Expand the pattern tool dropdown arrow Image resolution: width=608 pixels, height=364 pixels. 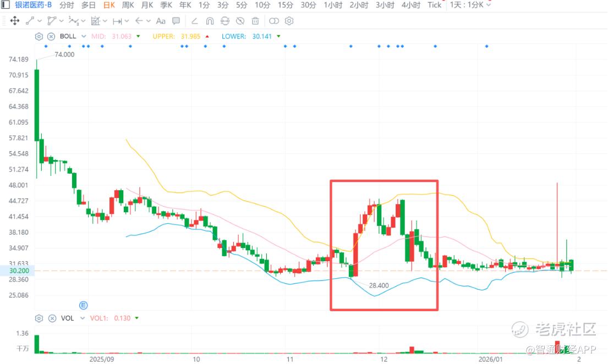tap(105, 21)
